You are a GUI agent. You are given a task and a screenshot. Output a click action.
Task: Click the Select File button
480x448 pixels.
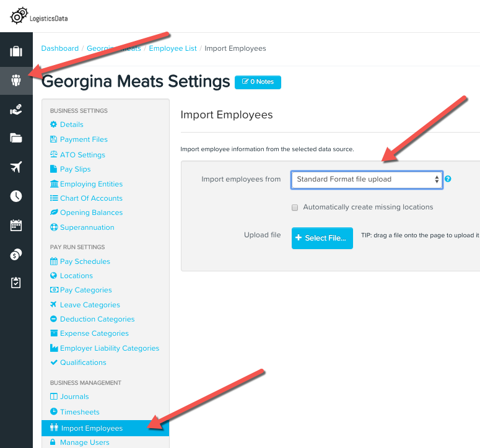click(322, 238)
